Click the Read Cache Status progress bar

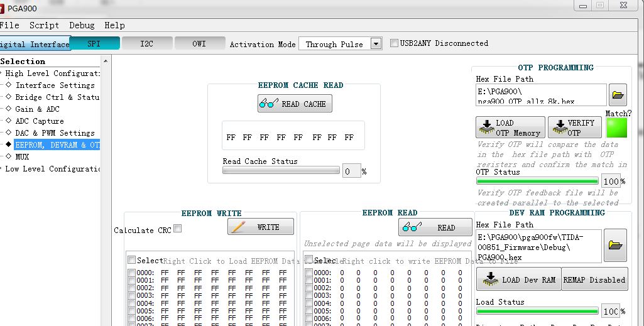[x=281, y=170]
